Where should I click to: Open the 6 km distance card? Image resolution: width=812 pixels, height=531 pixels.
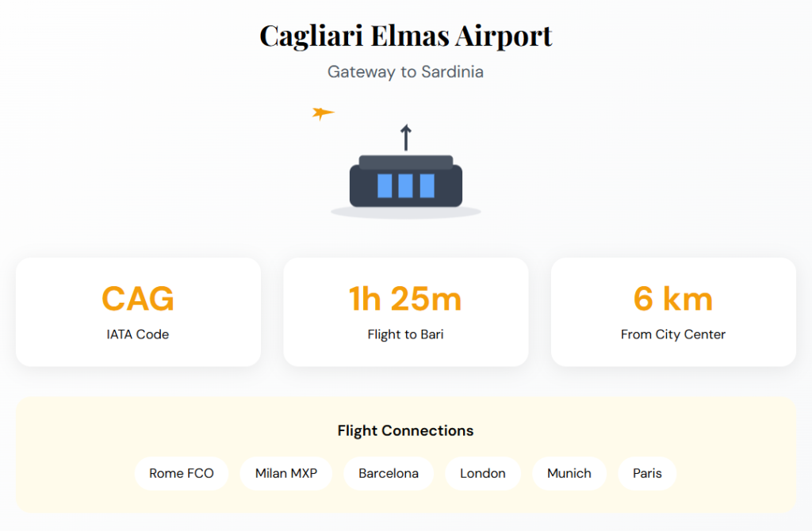[673, 311]
